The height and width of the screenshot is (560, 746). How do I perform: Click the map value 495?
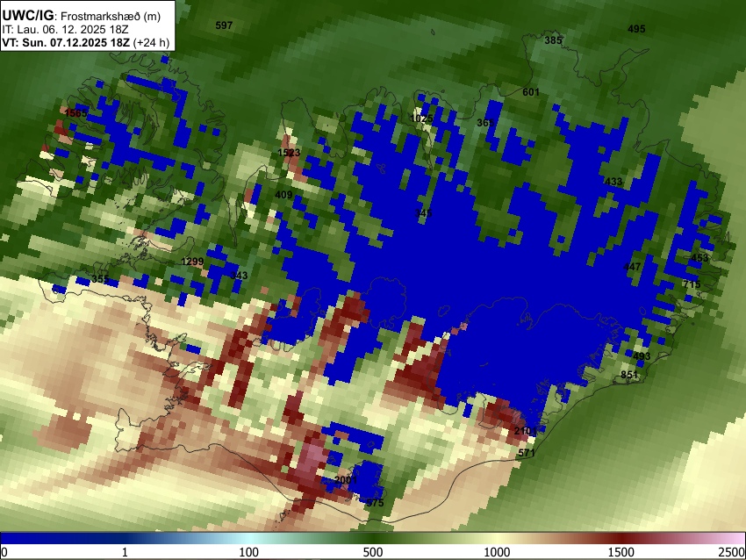(x=636, y=29)
